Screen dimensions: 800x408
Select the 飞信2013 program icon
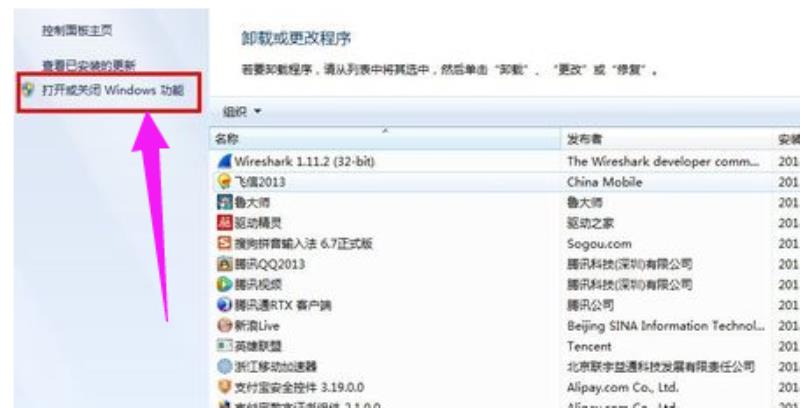224,182
